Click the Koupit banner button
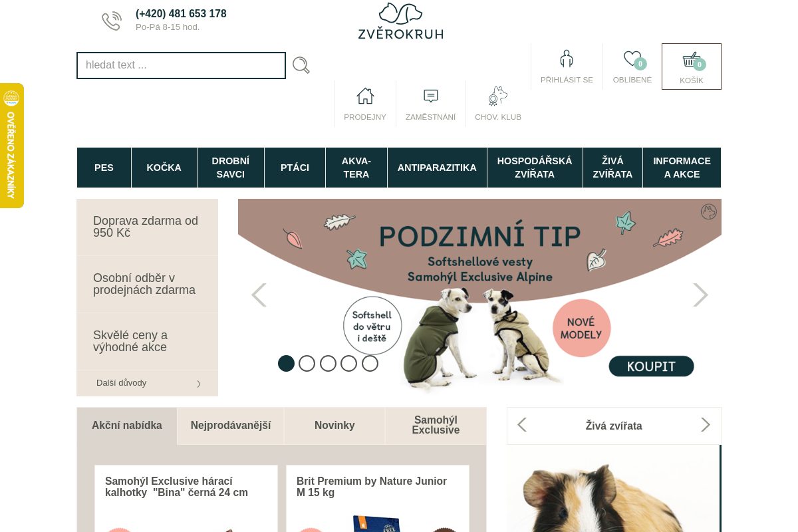798x532 pixels. 651,366
